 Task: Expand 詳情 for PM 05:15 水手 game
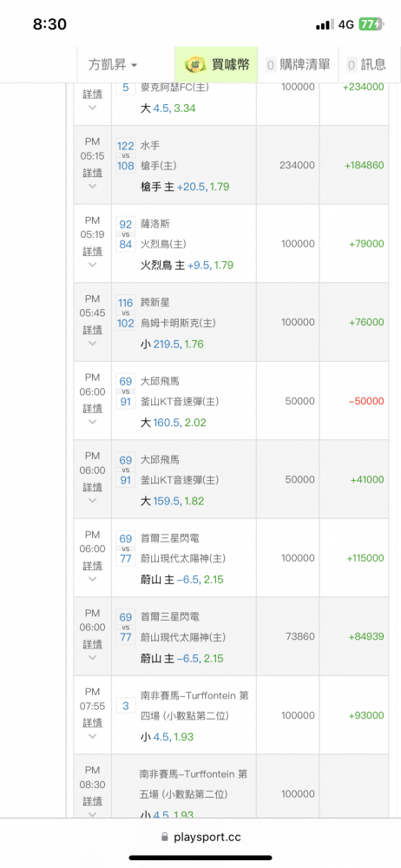93,174
